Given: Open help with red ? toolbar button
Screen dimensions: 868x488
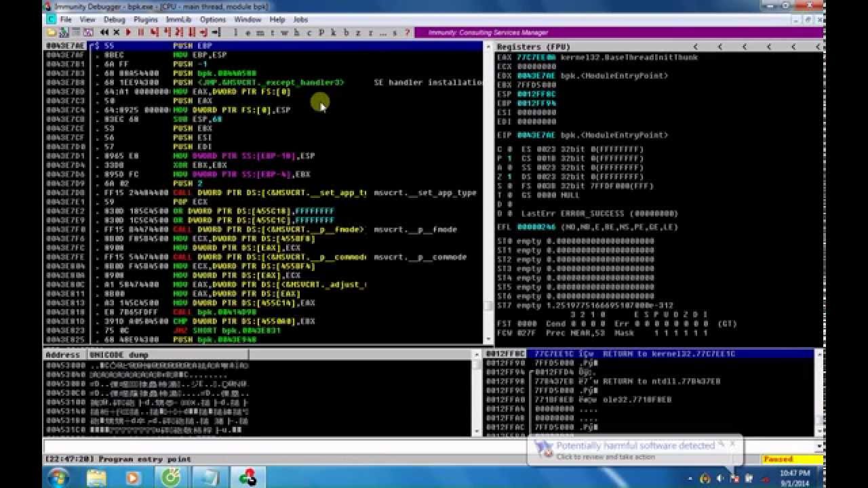Looking at the screenshot, I should click(408, 33).
